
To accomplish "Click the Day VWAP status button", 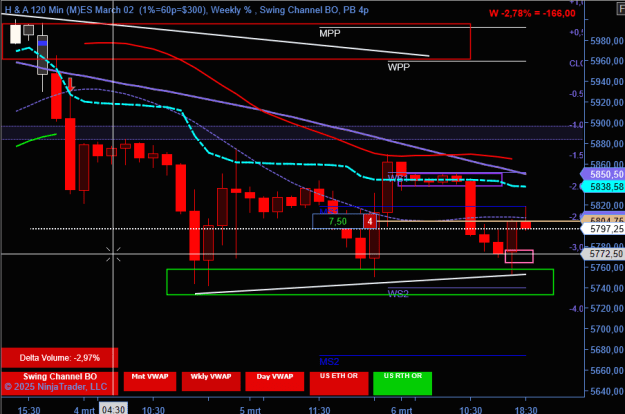I will (275, 381).
